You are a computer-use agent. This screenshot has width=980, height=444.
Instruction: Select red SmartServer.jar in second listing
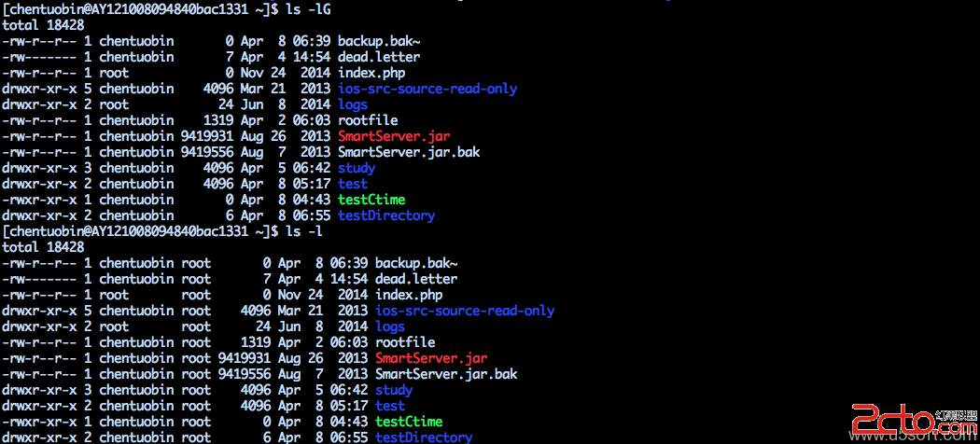431,358
